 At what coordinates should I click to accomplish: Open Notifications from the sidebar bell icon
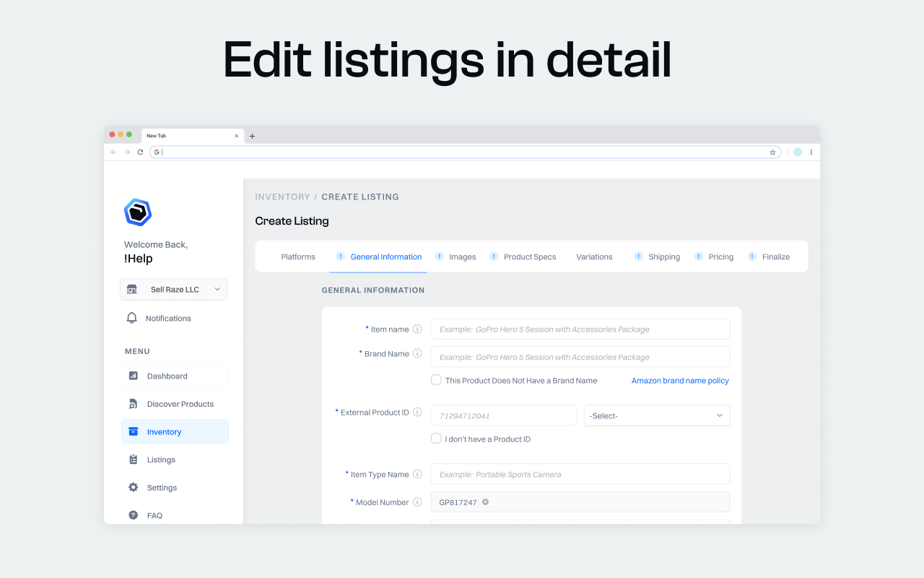pos(132,318)
